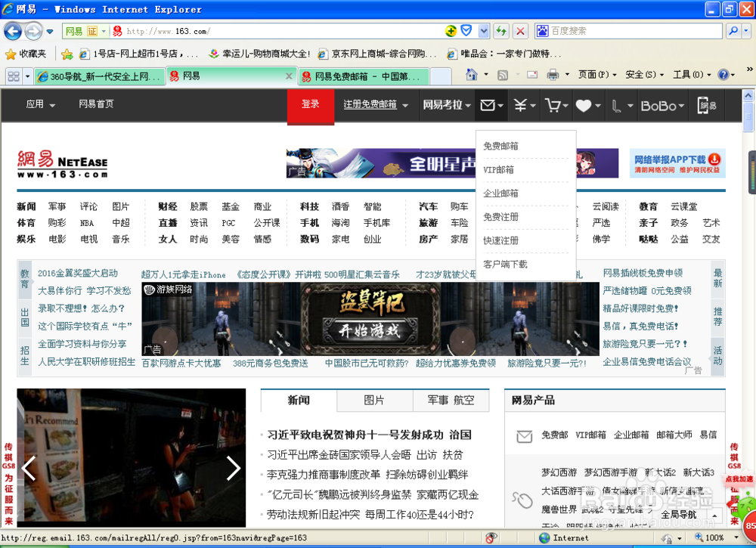Click the previous slide arrow on photo
This screenshot has height=548, width=756.
(29, 468)
